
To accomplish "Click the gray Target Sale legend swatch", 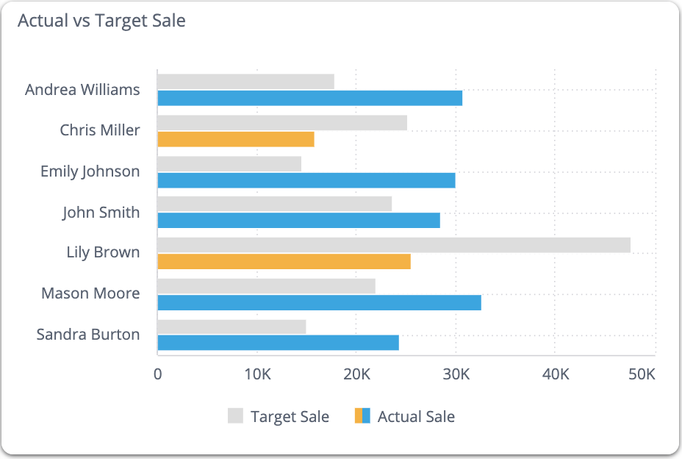I will (236, 416).
